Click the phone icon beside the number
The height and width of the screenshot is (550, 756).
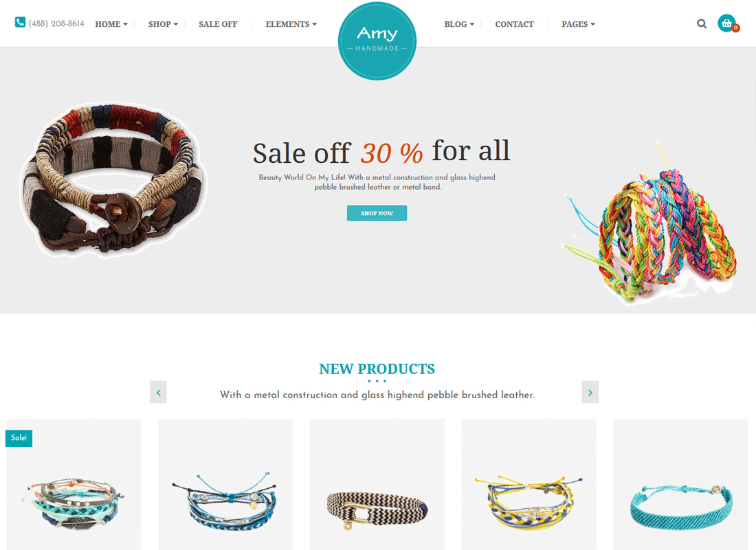[x=20, y=22]
